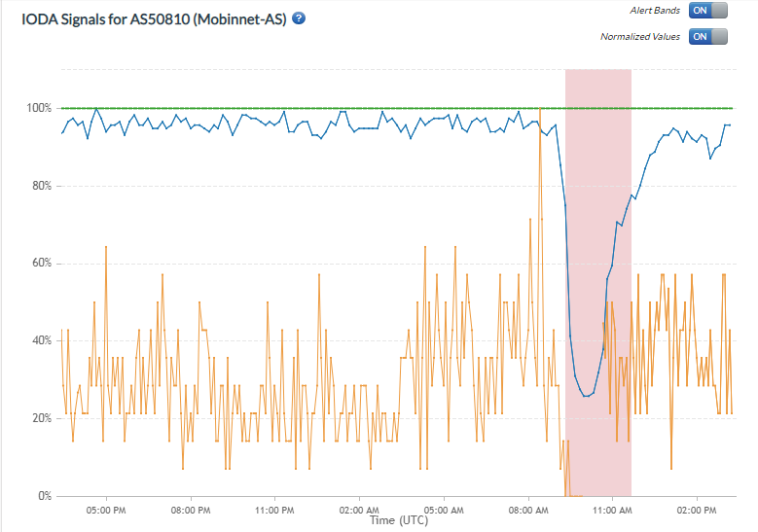Click the chart title IODA Signals for AS50810
The width and height of the screenshot is (758, 532).
tap(154, 18)
